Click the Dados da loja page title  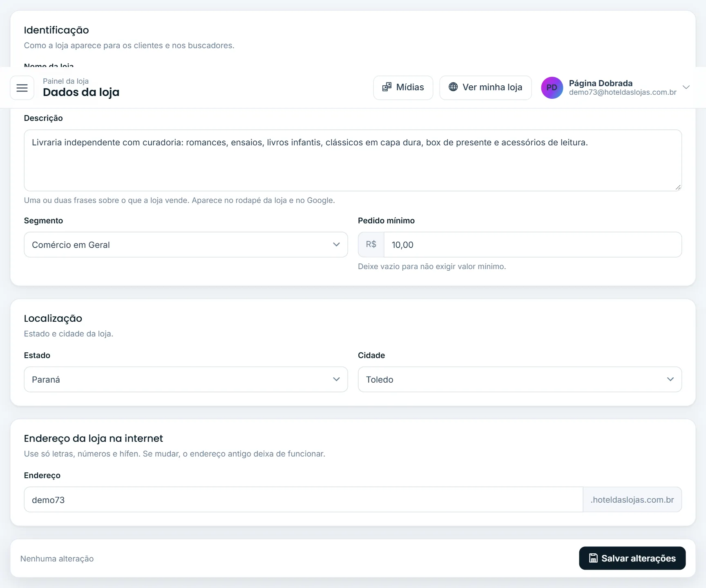pyautogui.click(x=81, y=92)
